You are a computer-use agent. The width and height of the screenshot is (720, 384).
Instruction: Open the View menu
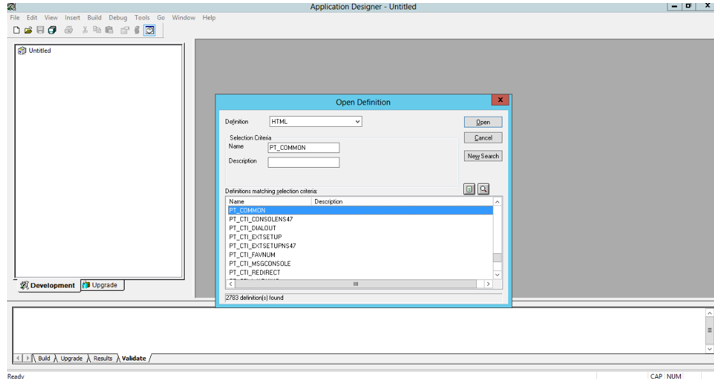pyautogui.click(x=51, y=17)
